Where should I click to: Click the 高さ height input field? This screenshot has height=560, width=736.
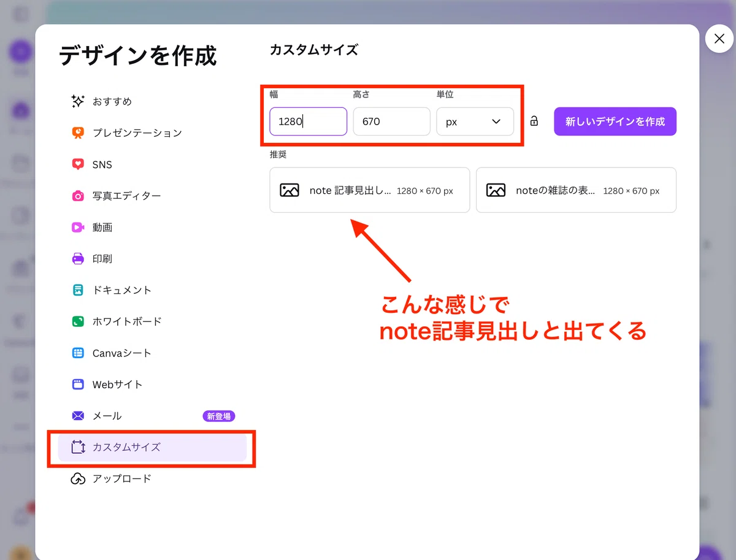391,121
